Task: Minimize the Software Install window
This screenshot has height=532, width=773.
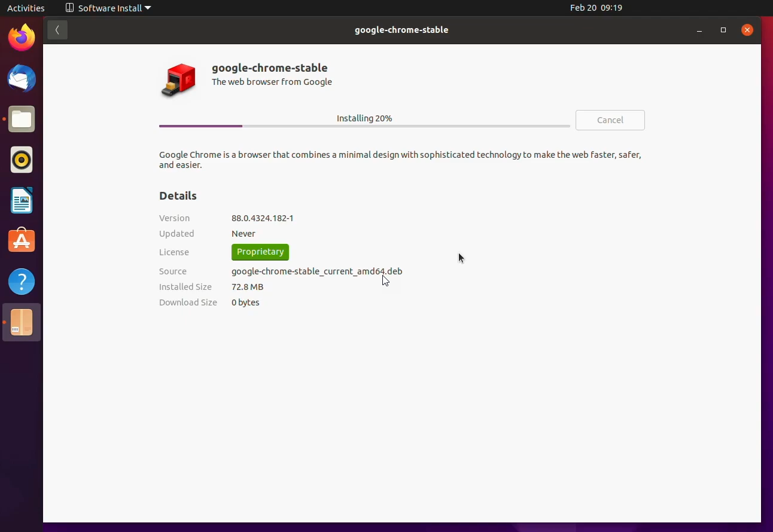Action: tap(699, 30)
